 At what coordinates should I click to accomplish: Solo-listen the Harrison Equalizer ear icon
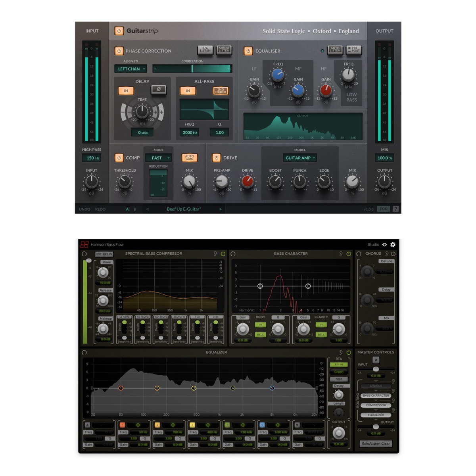(341, 352)
